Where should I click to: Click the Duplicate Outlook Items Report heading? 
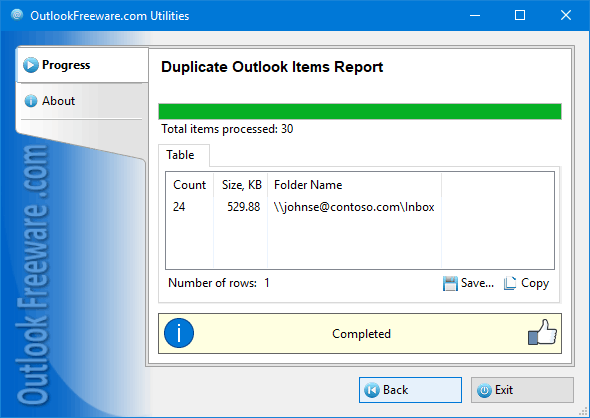coord(272,67)
